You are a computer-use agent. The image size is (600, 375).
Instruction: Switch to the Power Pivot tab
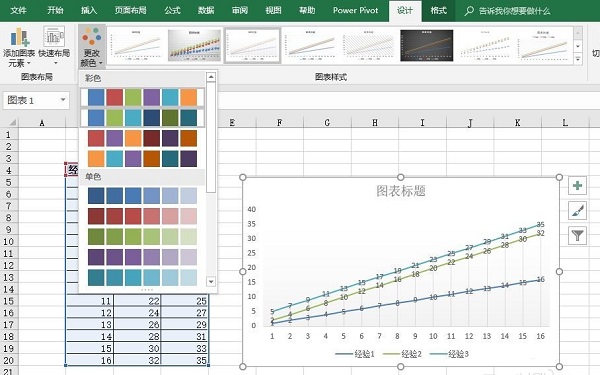click(355, 11)
